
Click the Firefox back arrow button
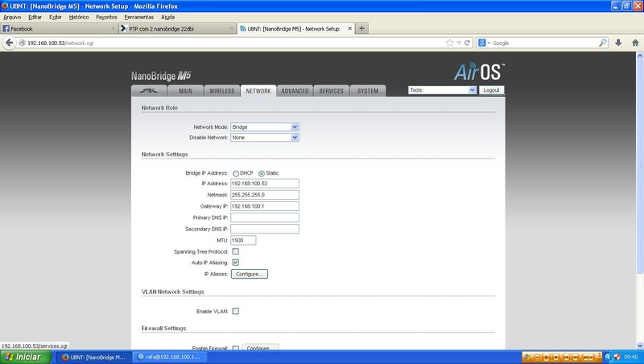point(9,43)
